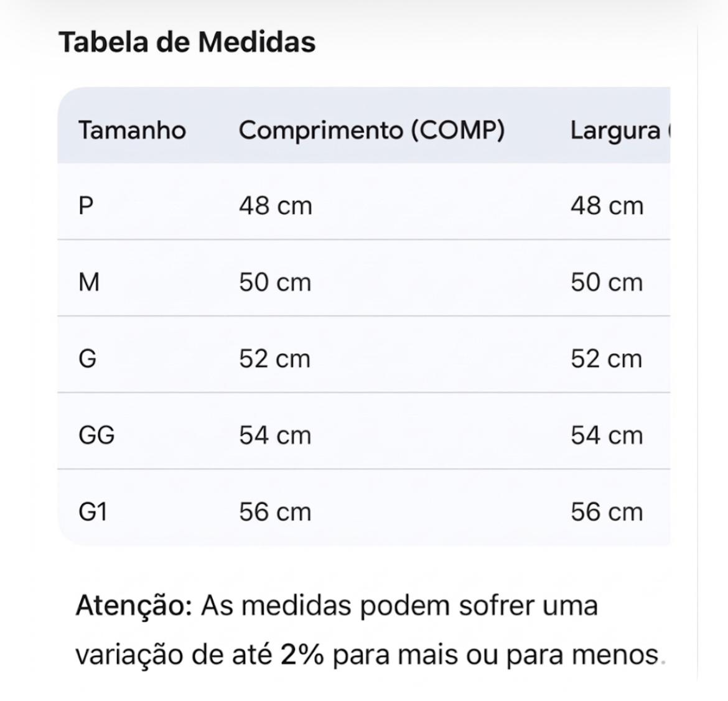The image size is (728, 701).
Task: Select the 52 cm Largura value
Action: [x=607, y=359]
